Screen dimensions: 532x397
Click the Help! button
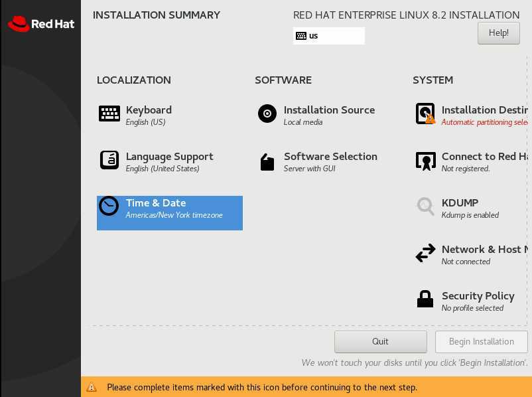498,33
